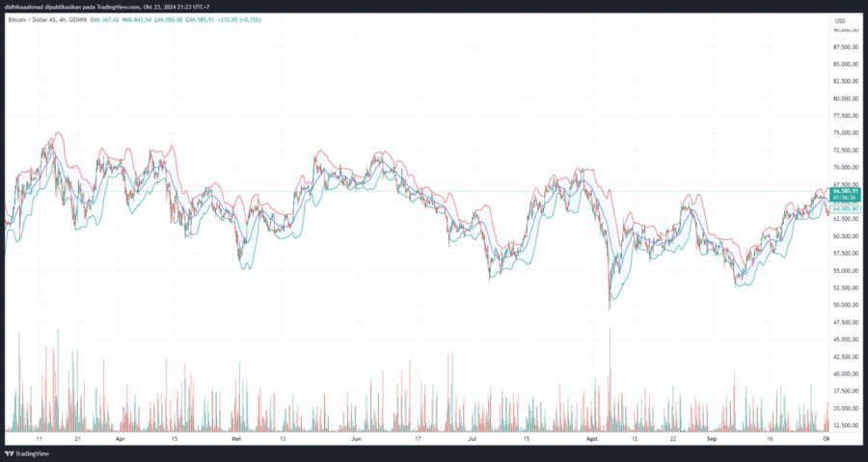Click the Apr label on time axis
The width and height of the screenshot is (868, 462).
coord(121,439)
